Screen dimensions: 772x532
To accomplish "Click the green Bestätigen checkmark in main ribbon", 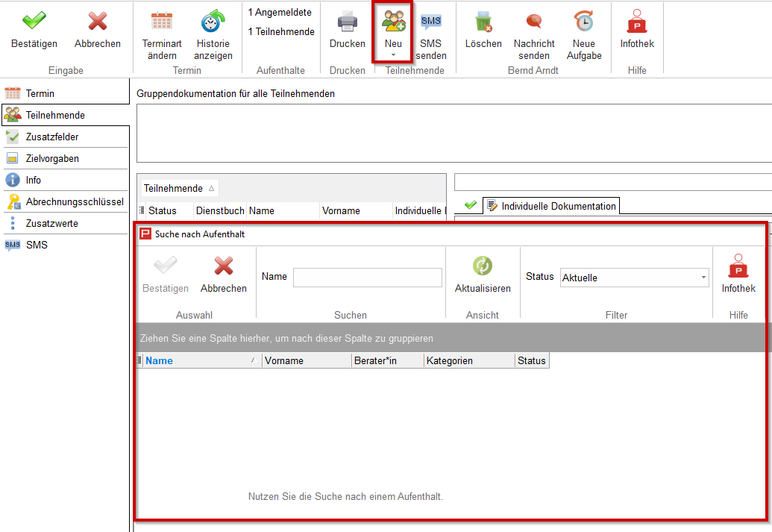I will (x=34, y=22).
